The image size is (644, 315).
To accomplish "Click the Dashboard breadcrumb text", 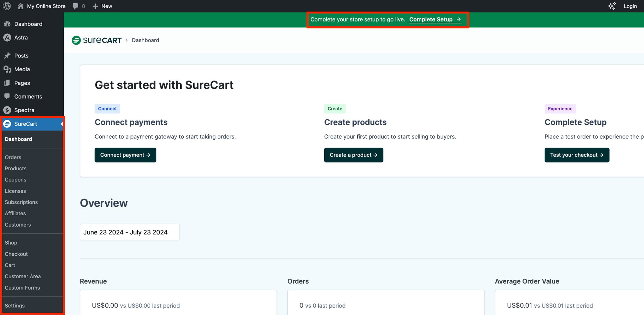I will pyautogui.click(x=145, y=40).
